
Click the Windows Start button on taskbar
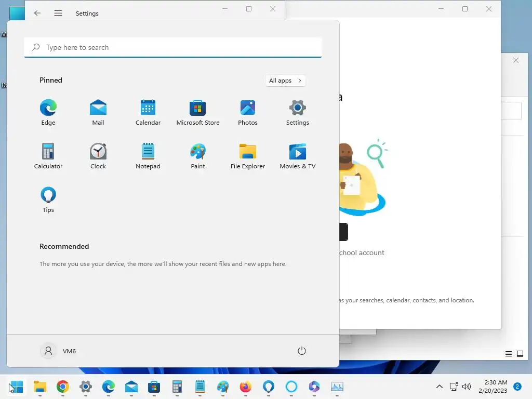coord(16,387)
